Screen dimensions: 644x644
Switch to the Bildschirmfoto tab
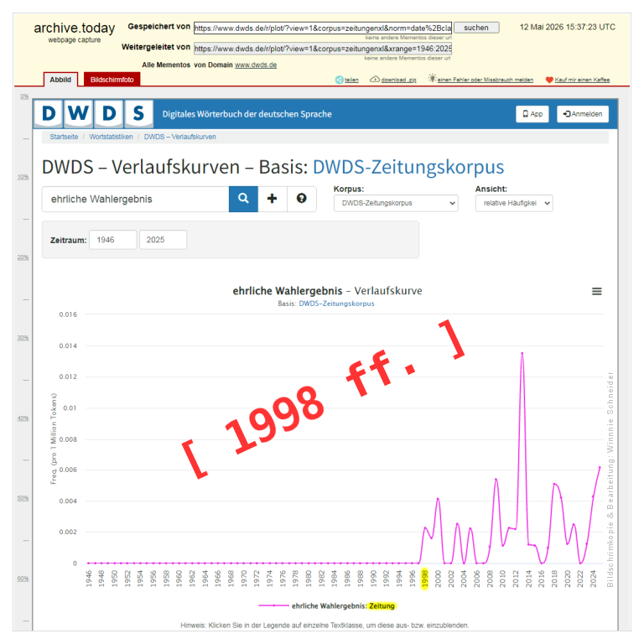point(112,80)
